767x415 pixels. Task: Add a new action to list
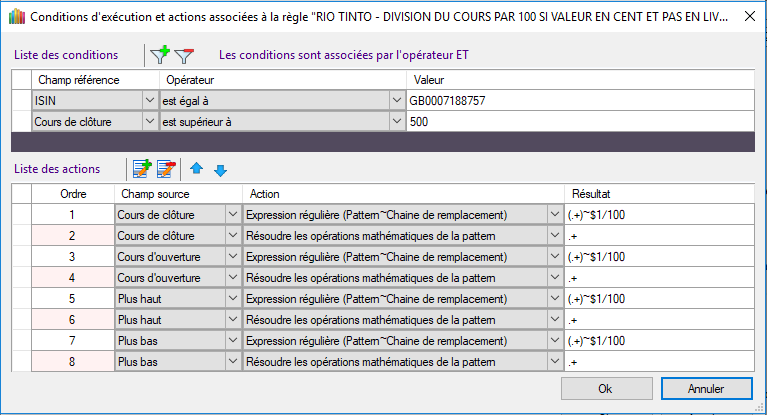[142, 169]
